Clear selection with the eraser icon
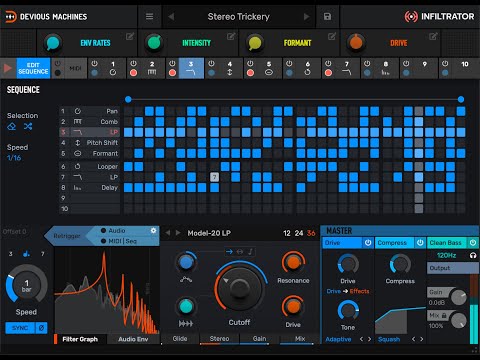The width and height of the screenshot is (480, 360). tap(12, 126)
